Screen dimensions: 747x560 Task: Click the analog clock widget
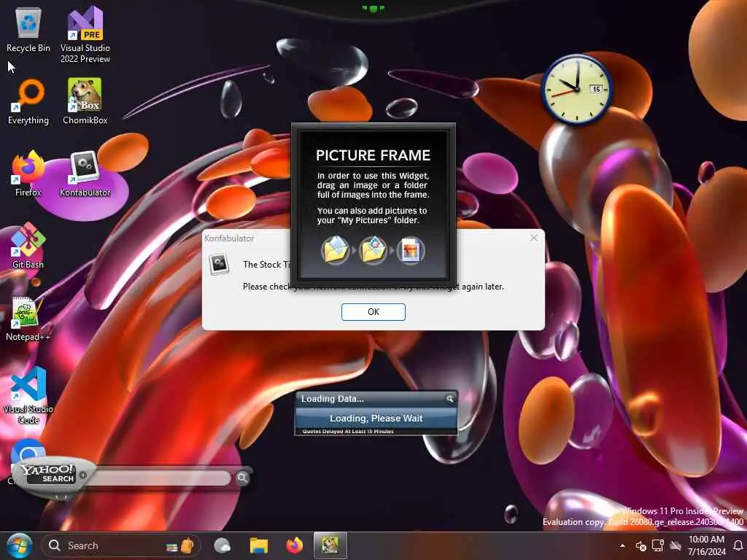tap(577, 88)
